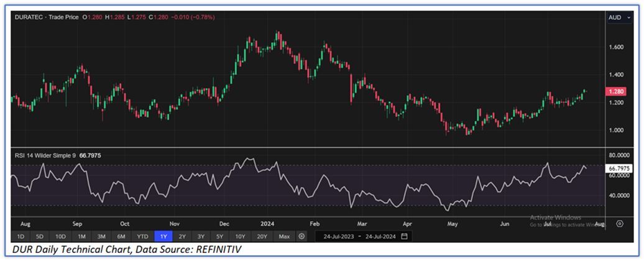Click the 24-Jul-2023 start date field
Image resolution: width=644 pixels, height=261 pixels.
pos(336,236)
